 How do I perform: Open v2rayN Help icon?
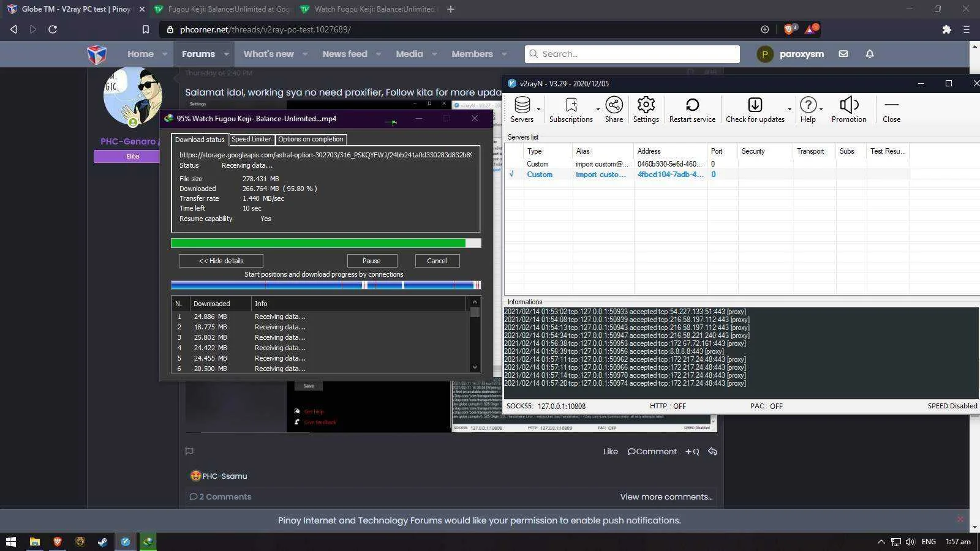(808, 110)
